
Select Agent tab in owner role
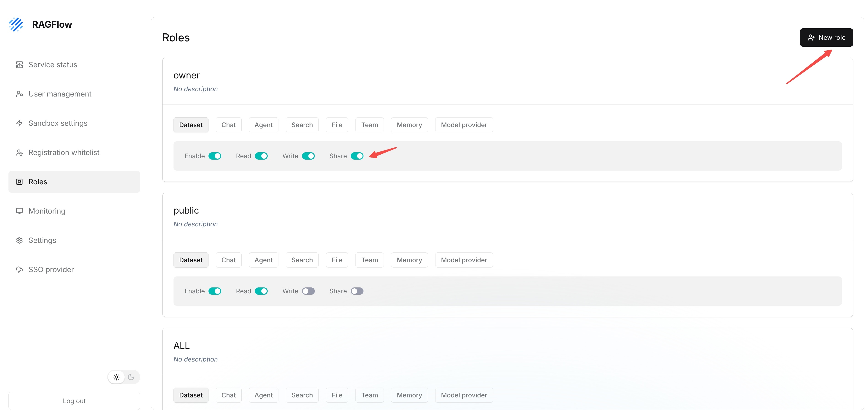point(264,125)
